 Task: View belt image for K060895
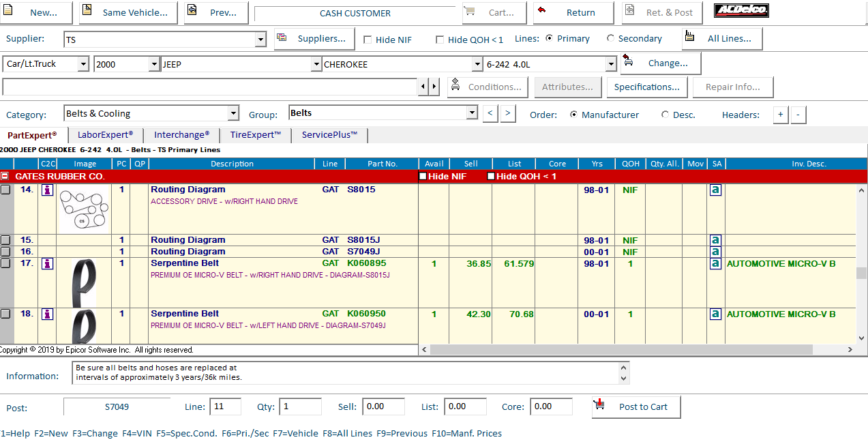85,282
